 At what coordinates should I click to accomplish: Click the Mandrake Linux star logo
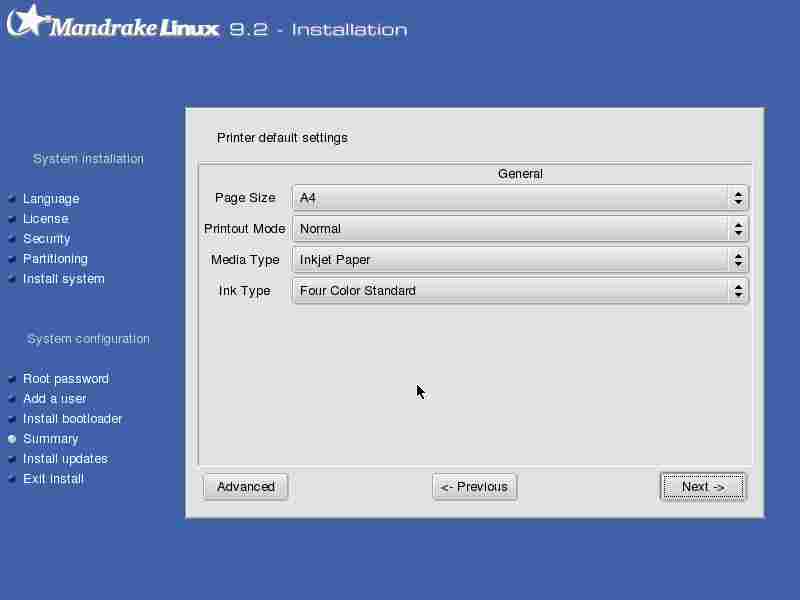coord(27,20)
